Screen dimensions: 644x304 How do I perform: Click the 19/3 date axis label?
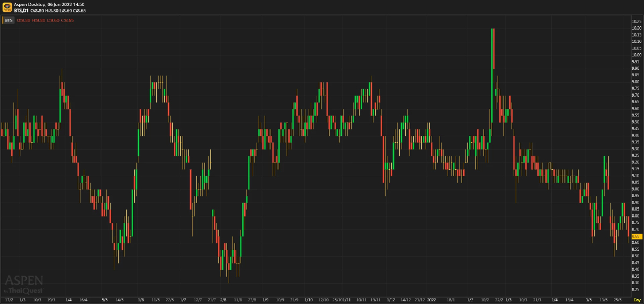(52, 299)
